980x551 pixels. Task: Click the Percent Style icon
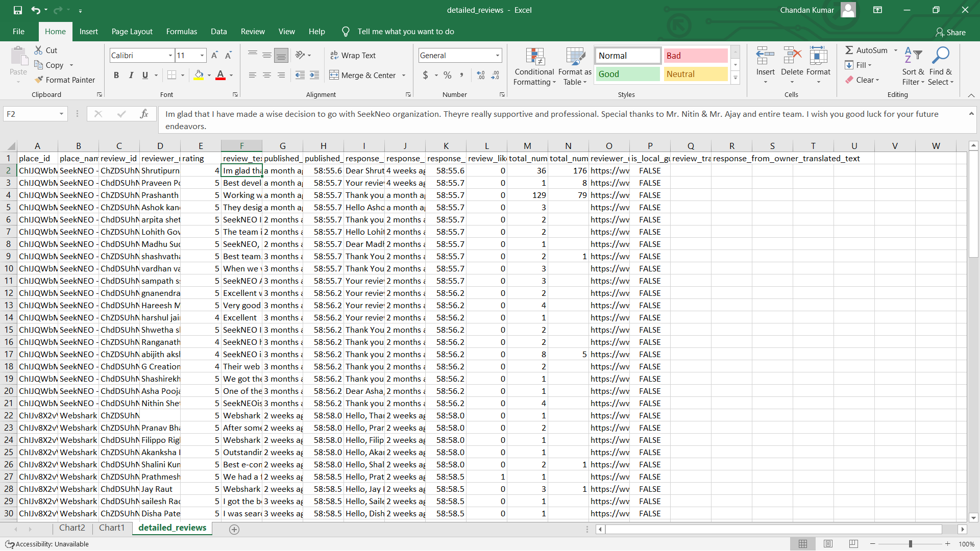click(447, 75)
